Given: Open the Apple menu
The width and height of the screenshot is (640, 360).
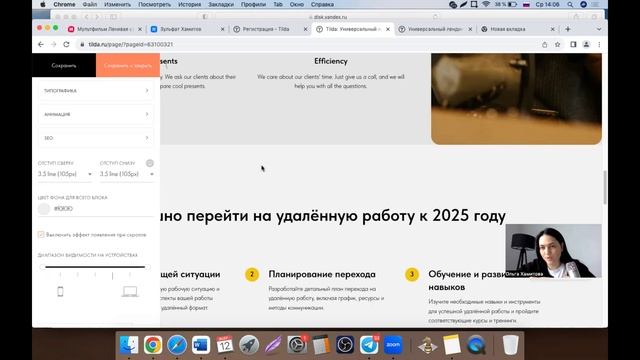Looking at the screenshot, I should (43, 4).
